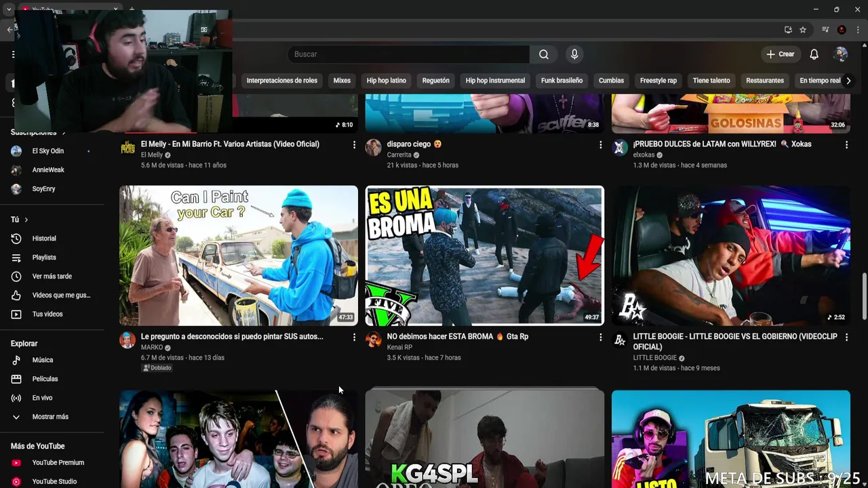The width and height of the screenshot is (868, 488).
Task: Open Carrerita channel avatar
Action: [x=374, y=148]
